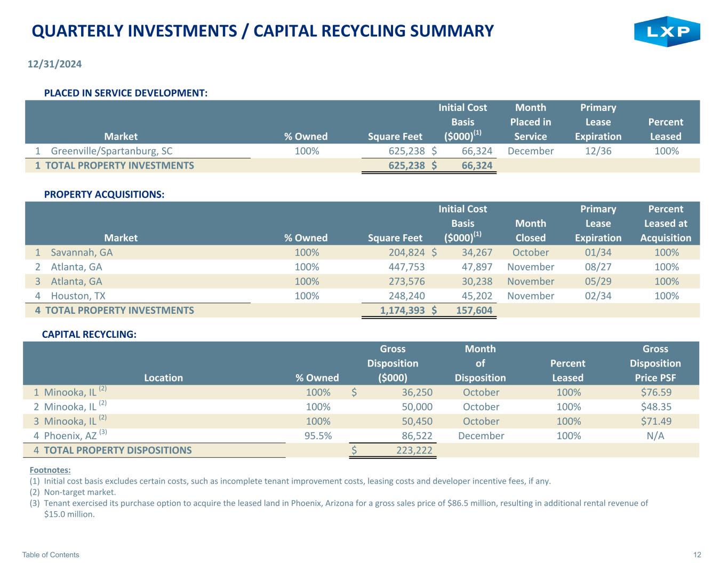Select the 34,267 initial cost value

(477, 252)
